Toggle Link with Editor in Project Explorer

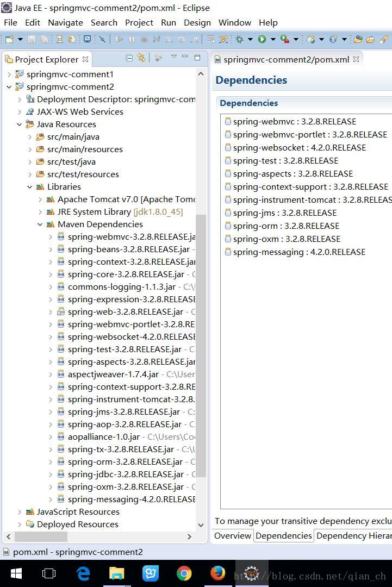click(x=141, y=58)
